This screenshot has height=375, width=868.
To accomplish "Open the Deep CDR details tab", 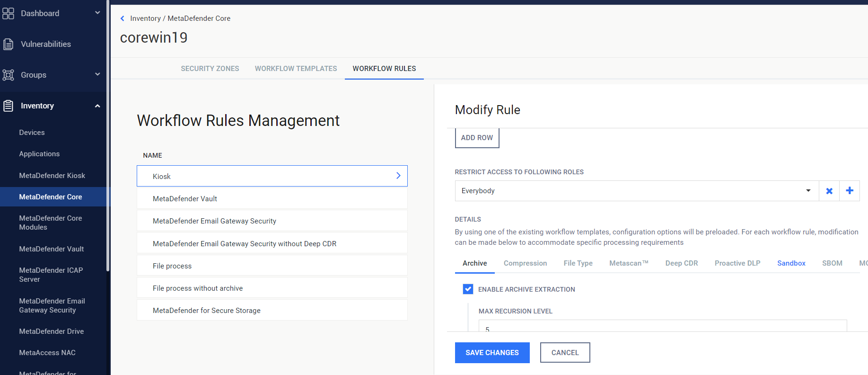I will 682,263.
